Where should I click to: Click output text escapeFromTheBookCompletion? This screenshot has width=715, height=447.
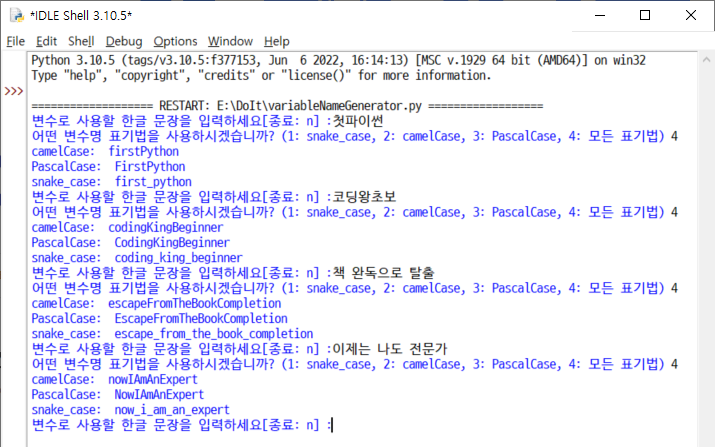[x=194, y=303]
